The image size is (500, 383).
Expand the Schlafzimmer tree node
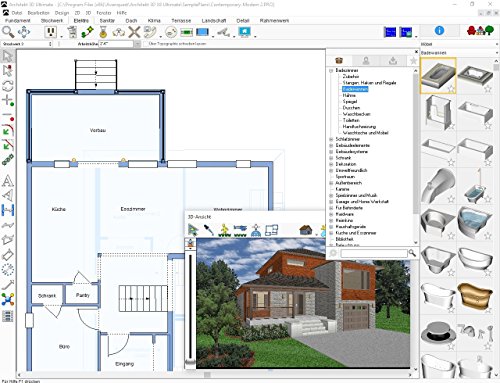[331, 139]
